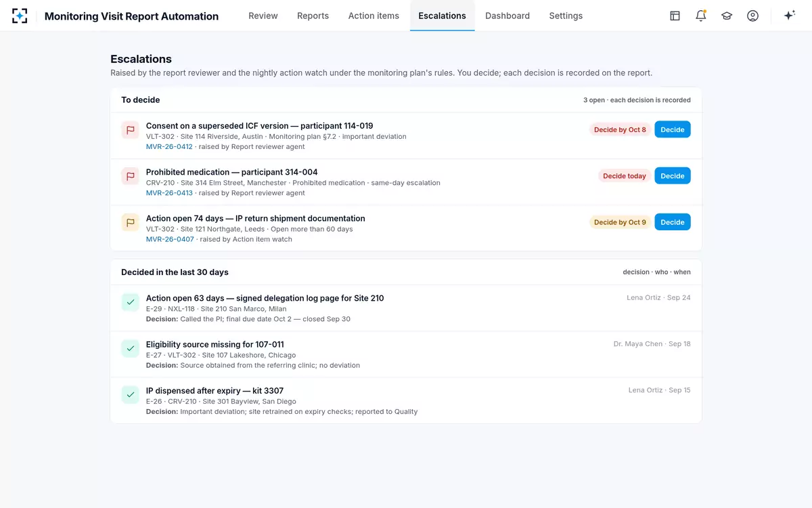Click the 'Decide today' badge
The image size is (812, 508).
tap(625, 175)
